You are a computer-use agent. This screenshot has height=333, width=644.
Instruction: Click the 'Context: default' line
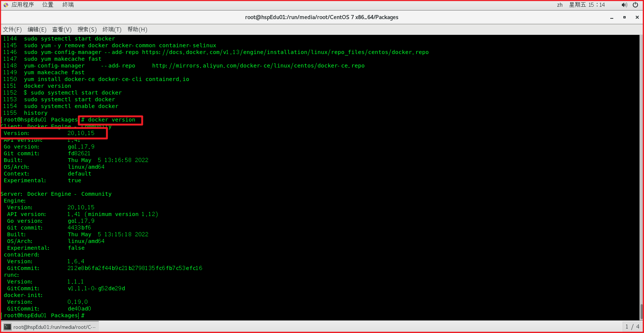pos(48,174)
